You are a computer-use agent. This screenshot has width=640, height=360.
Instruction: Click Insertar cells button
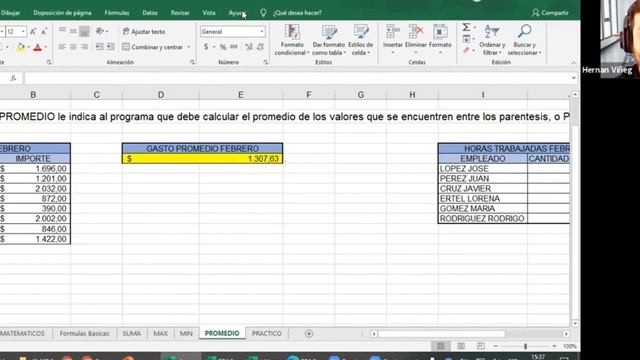coord(393,40)
